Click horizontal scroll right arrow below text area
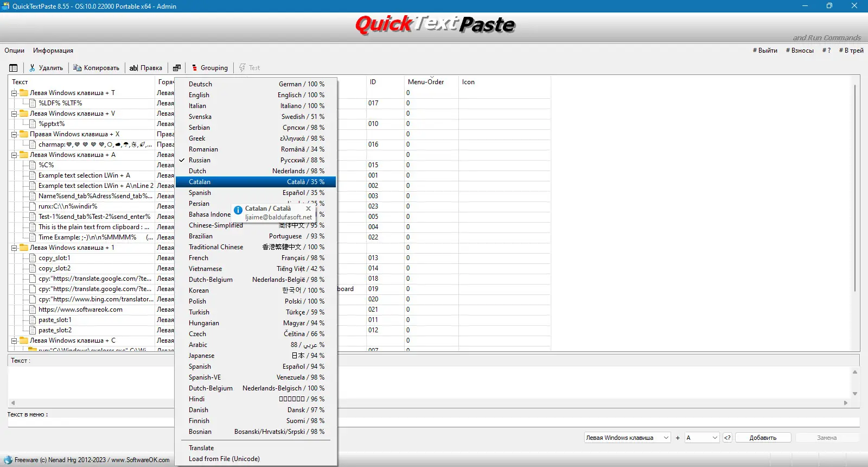 [x=845, y=403]
